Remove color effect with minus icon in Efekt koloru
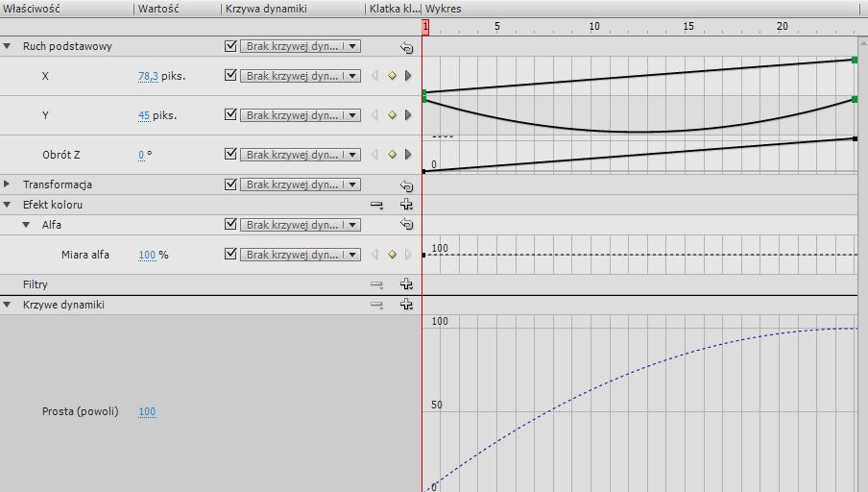The width and height of the screenshot is (868, 492). pyautogui.click(x=376, y=205)
